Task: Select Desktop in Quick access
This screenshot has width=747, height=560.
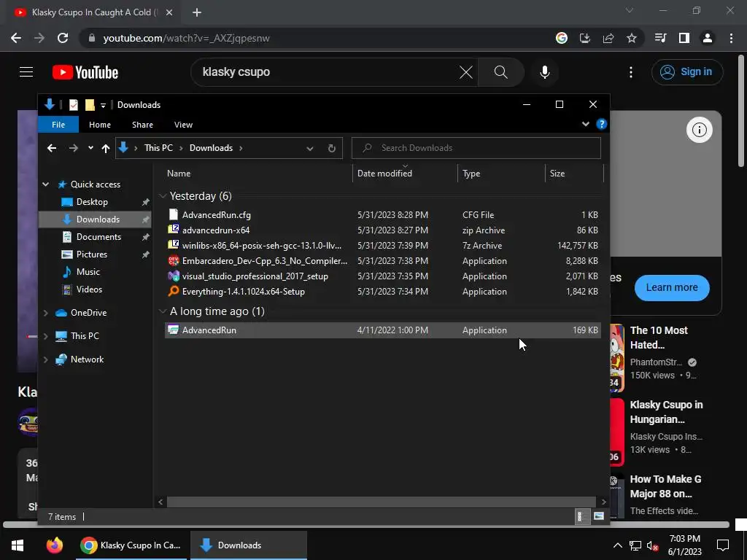Action: coord(92,202)
